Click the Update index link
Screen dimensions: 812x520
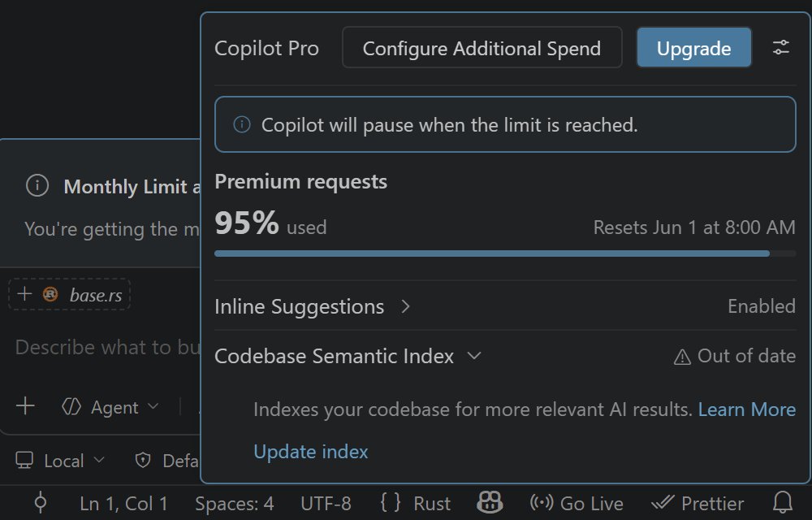(311, 452)
